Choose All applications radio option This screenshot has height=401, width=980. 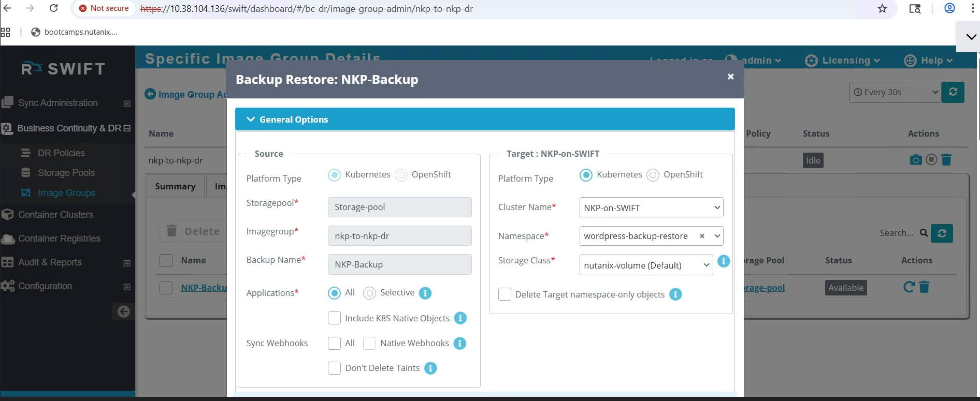click(335, 293)
